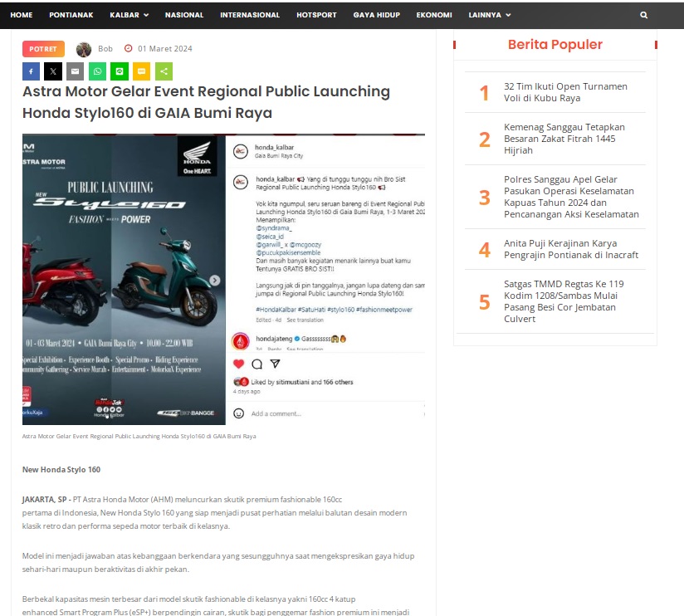Click the POTRET category badge
The image size is (684, 616).
[x=43, y=49]
